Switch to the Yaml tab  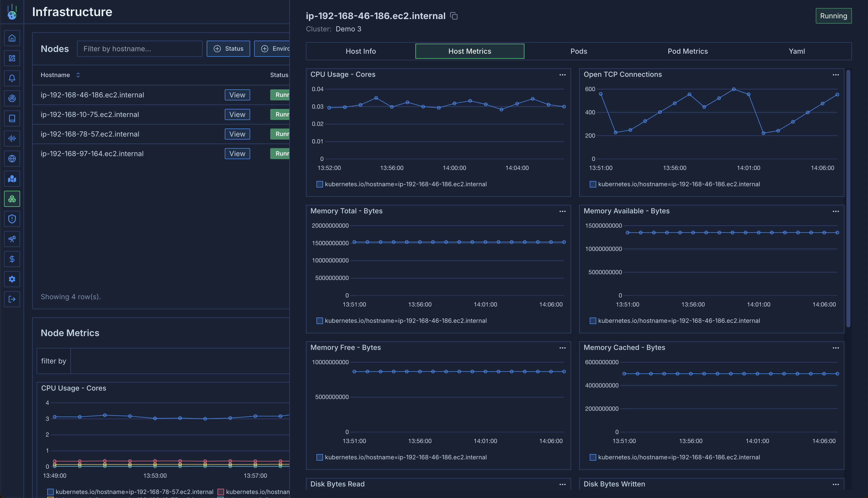[796, 51]
